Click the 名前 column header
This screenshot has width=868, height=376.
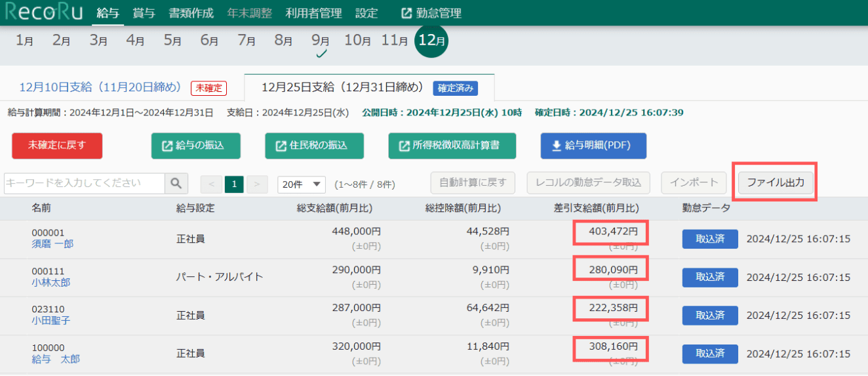pyautogui.click(x=41, y=208)
